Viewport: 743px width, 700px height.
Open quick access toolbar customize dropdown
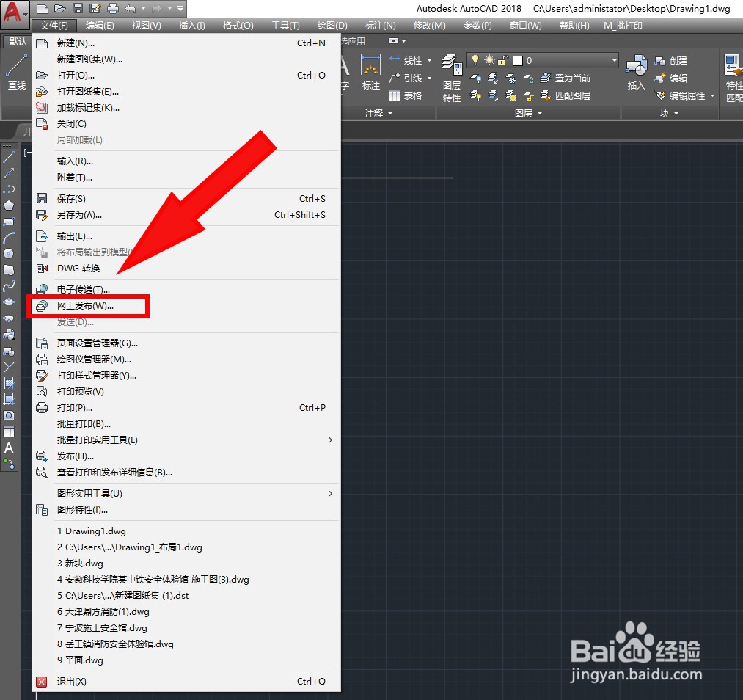[180, 9]
